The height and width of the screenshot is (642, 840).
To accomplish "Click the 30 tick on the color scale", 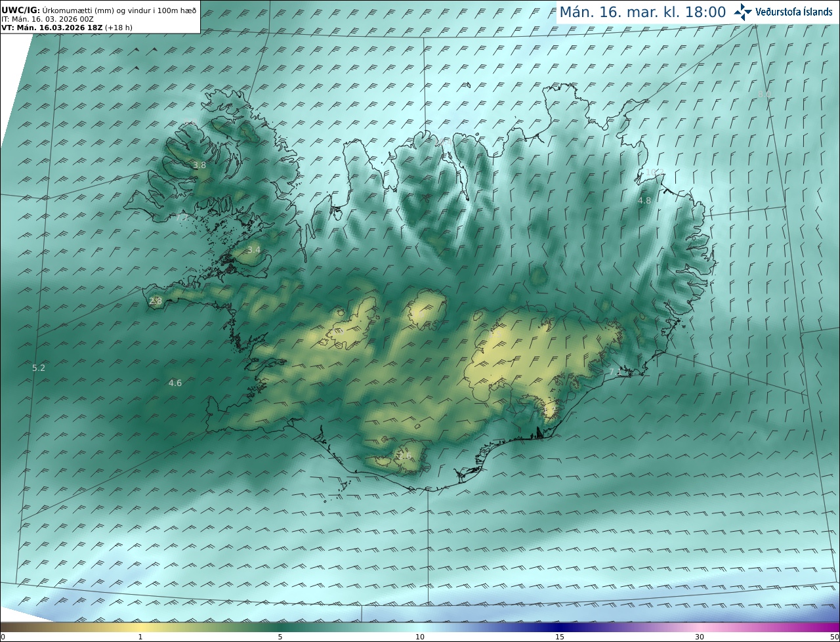I will click(x=700, y=637).
